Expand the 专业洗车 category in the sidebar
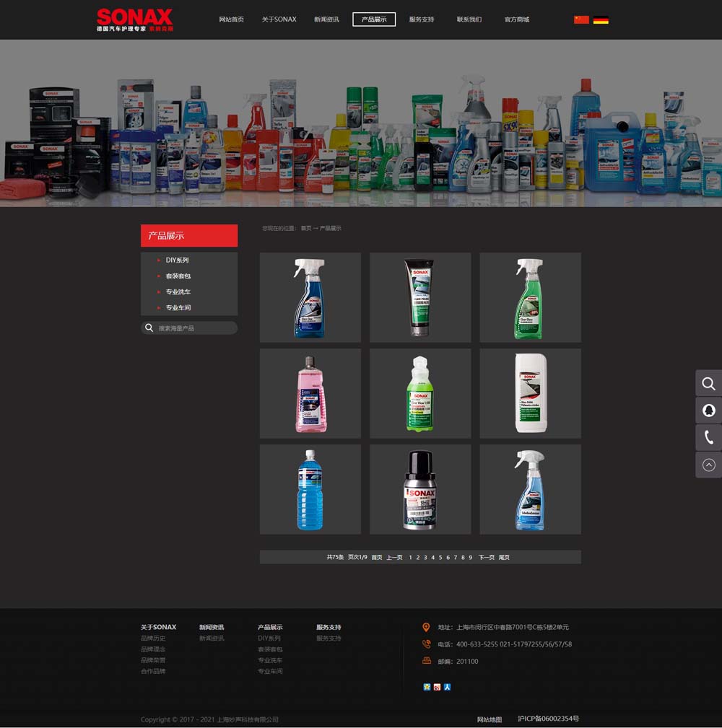Image resolution: width=722 pixels, height=728 pixels. click(x=178, y=291)
